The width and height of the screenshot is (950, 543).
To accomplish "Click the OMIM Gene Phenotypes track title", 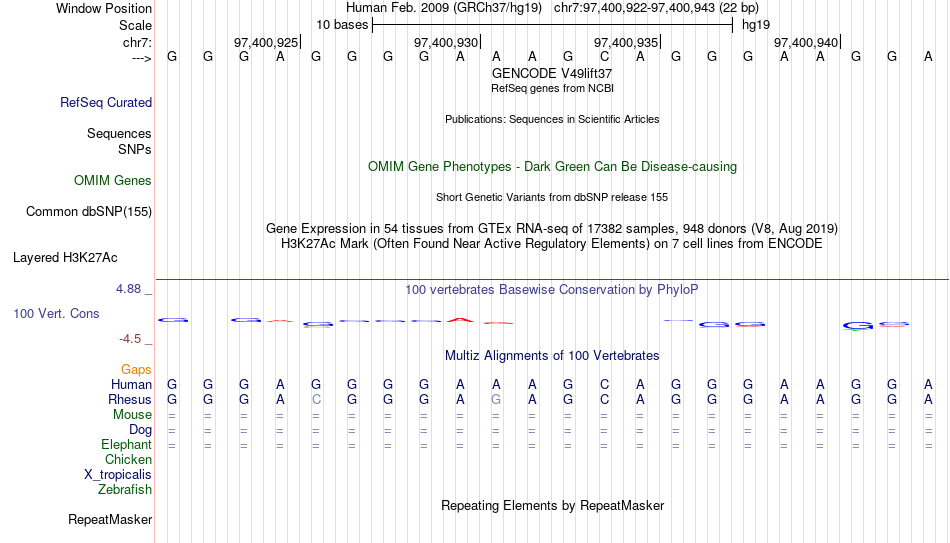I will tap(552, 167).
